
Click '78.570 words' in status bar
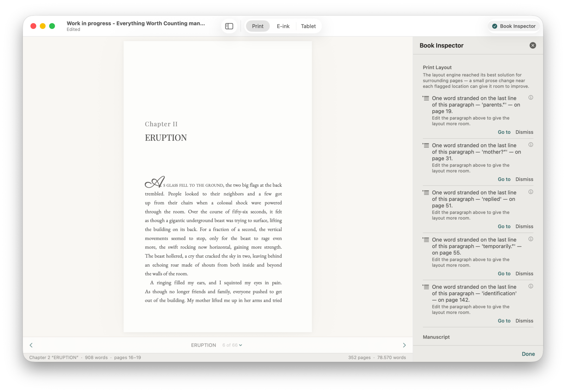point(391,357)
